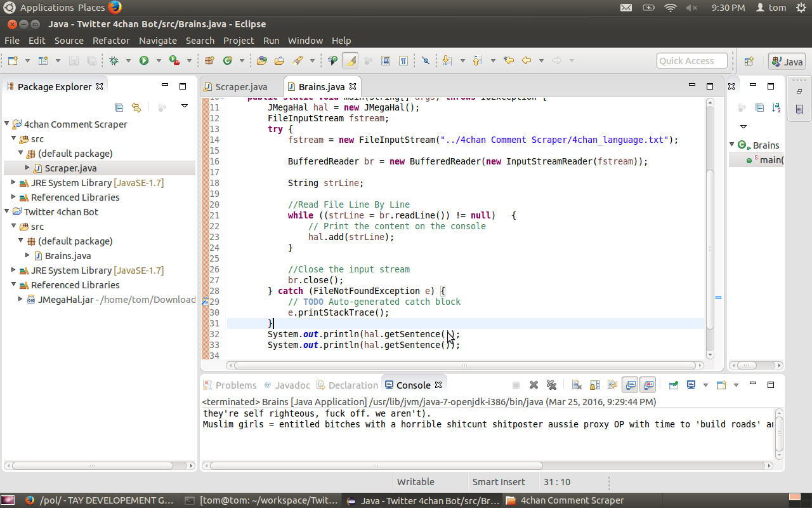Click Remove All Terminated Launches icon
This screenshot has height=508, width=812.
coord(551,385)
